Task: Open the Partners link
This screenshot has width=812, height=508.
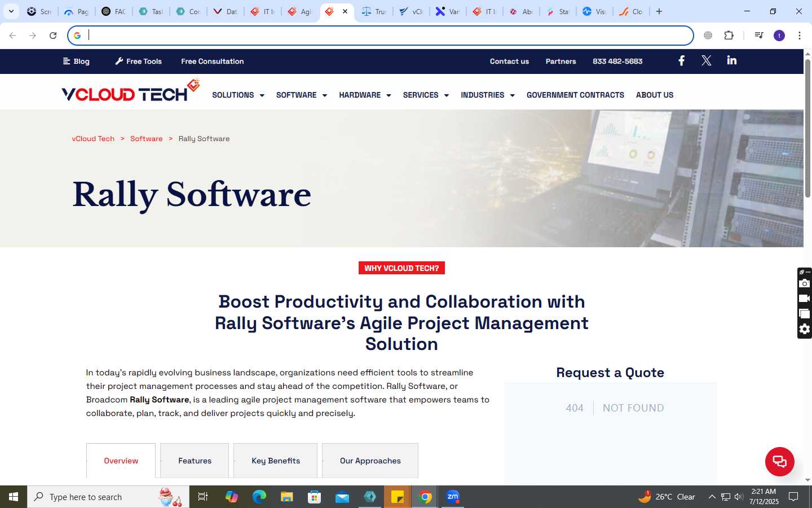Action: [561, 61]
